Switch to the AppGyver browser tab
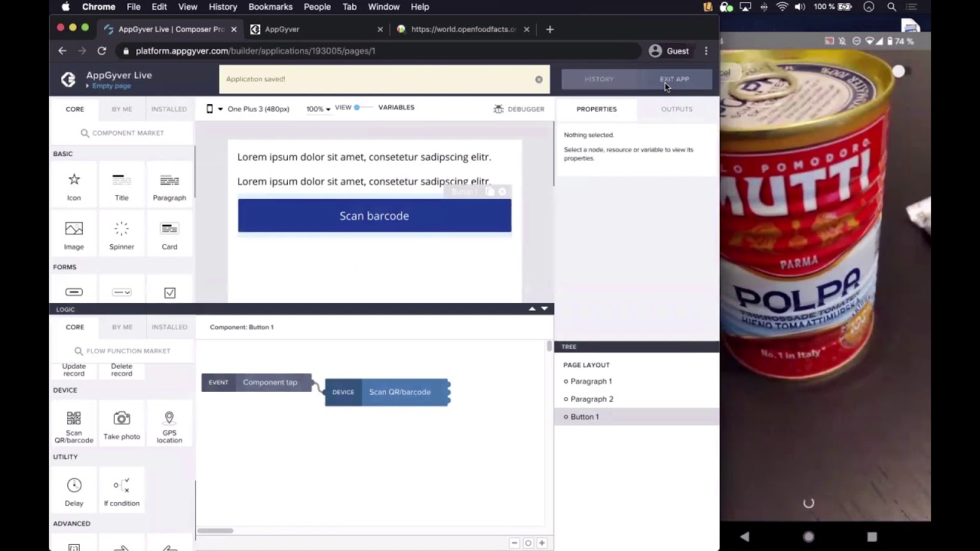This screenshot has height=551, width=980. pos(316,29)
